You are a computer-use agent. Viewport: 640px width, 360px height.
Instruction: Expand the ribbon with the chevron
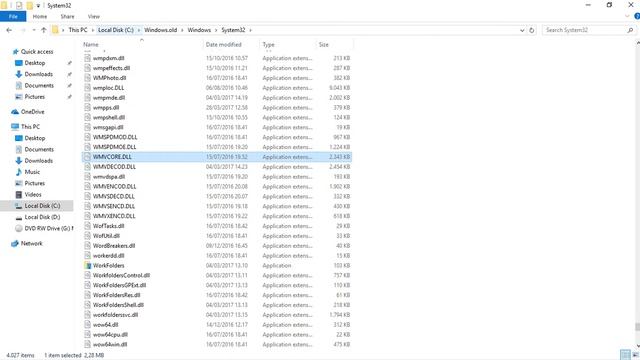coord(627,16)
